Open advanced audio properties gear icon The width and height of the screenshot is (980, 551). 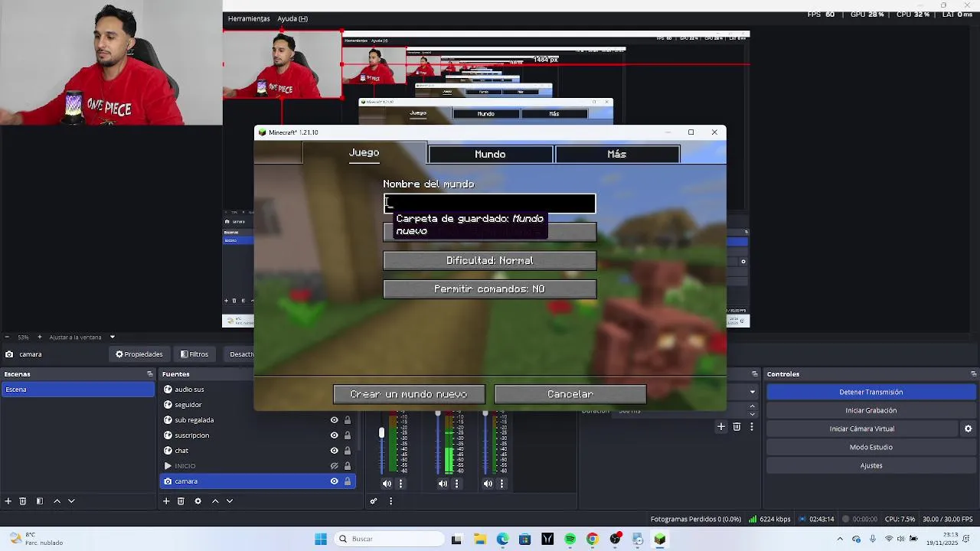374,501
